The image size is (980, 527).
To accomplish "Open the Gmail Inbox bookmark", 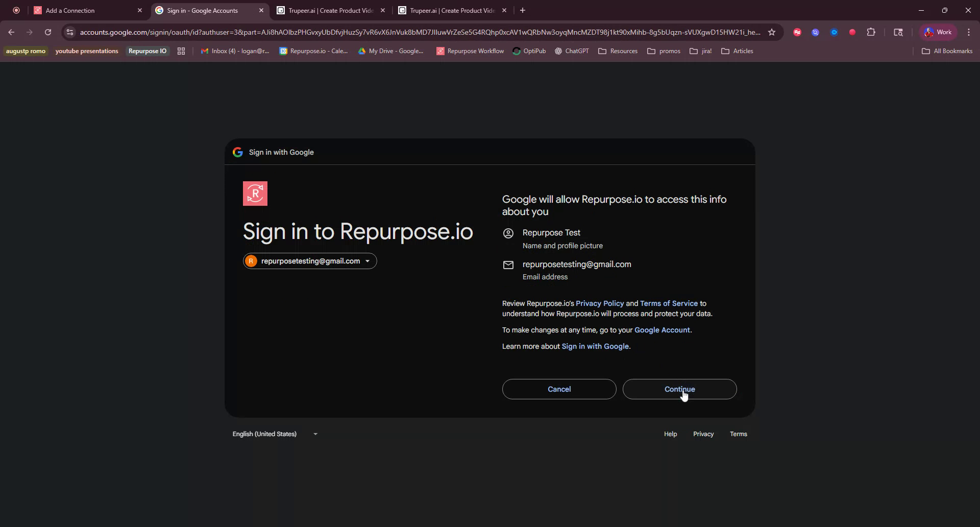I will (235, 51).
